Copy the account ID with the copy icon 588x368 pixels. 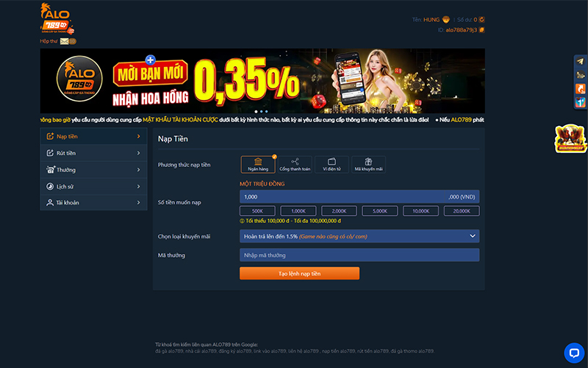coord(482,30)
